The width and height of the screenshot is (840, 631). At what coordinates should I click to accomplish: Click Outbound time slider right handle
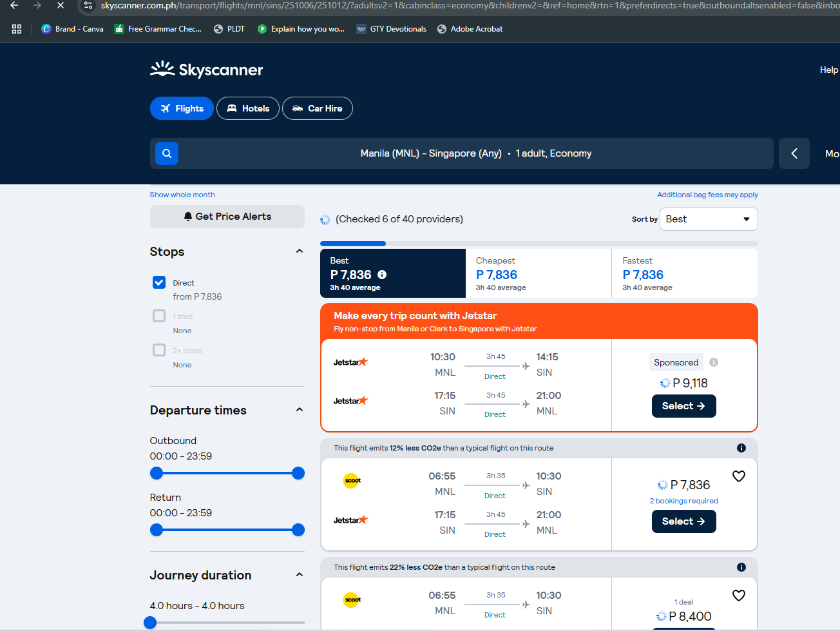click(x=298, y=473)
